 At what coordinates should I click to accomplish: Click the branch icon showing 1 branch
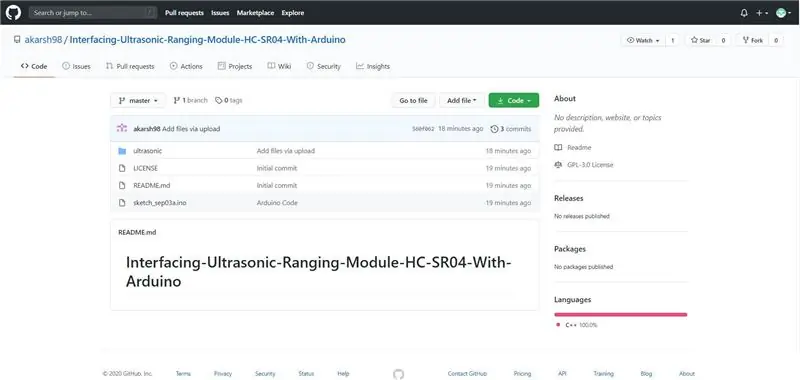[x=177, y=100]
